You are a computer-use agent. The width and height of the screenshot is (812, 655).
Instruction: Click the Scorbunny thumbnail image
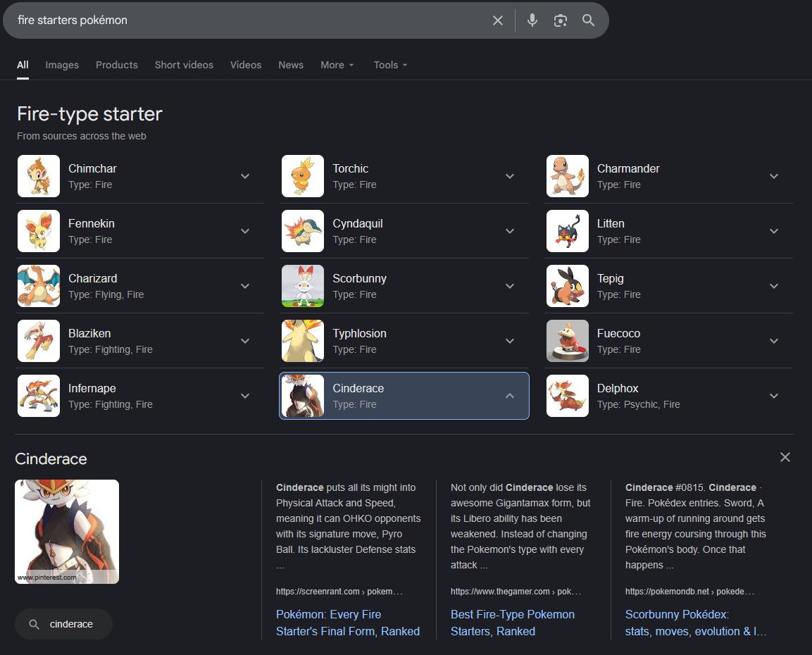point(303,286)
